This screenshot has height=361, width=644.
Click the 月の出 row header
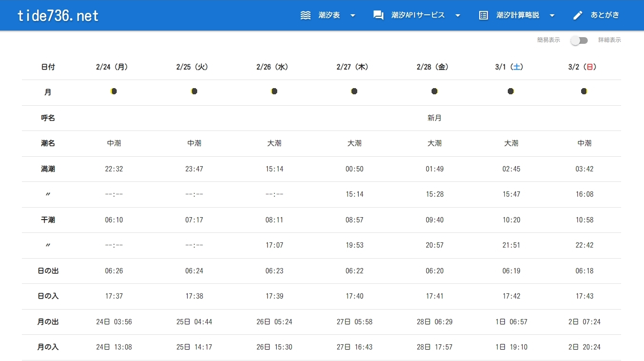coord(48,322)
